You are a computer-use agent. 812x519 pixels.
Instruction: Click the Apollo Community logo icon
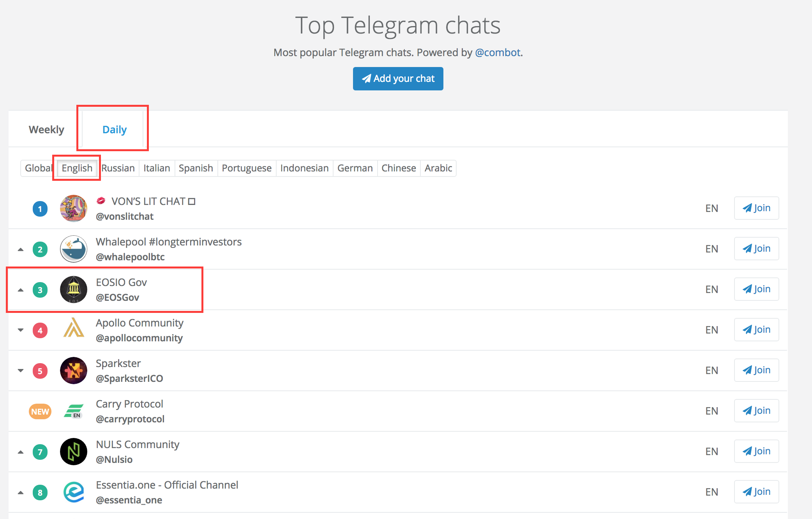point(74,327)
